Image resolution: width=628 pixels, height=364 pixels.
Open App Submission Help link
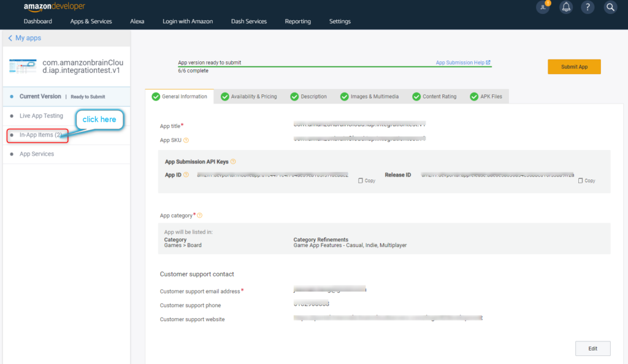point(463,63)
